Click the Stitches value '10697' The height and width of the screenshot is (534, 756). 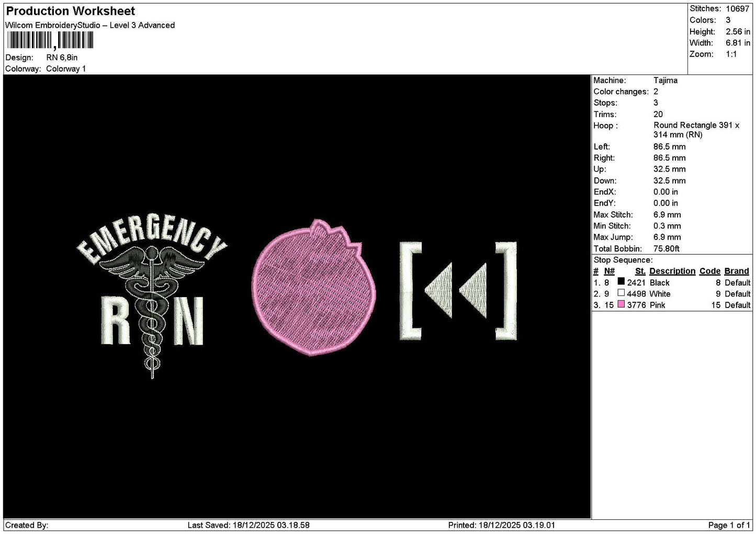pyautogui.click(x=738, y=9)
